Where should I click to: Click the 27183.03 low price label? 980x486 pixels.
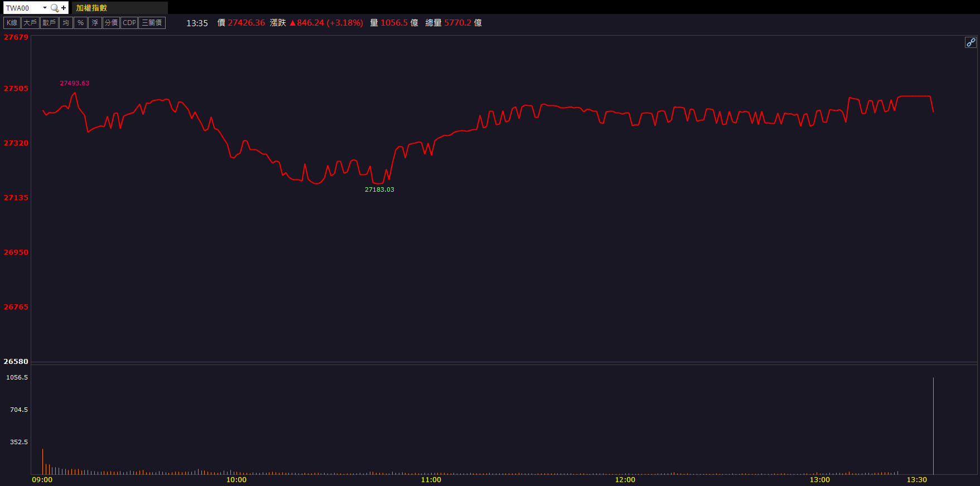coord(379,189)
